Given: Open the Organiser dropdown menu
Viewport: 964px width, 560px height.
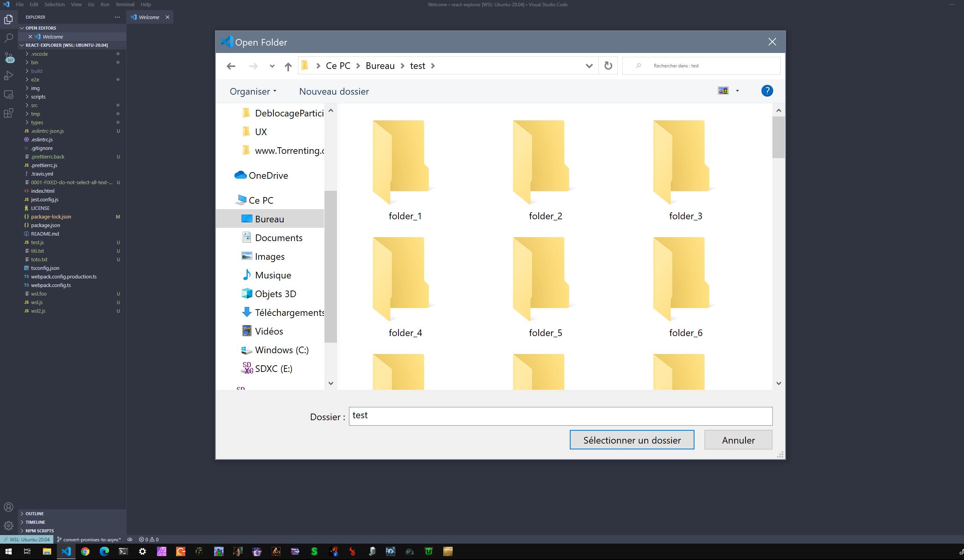Looking at the screenshot, I should tap(253, 91).
